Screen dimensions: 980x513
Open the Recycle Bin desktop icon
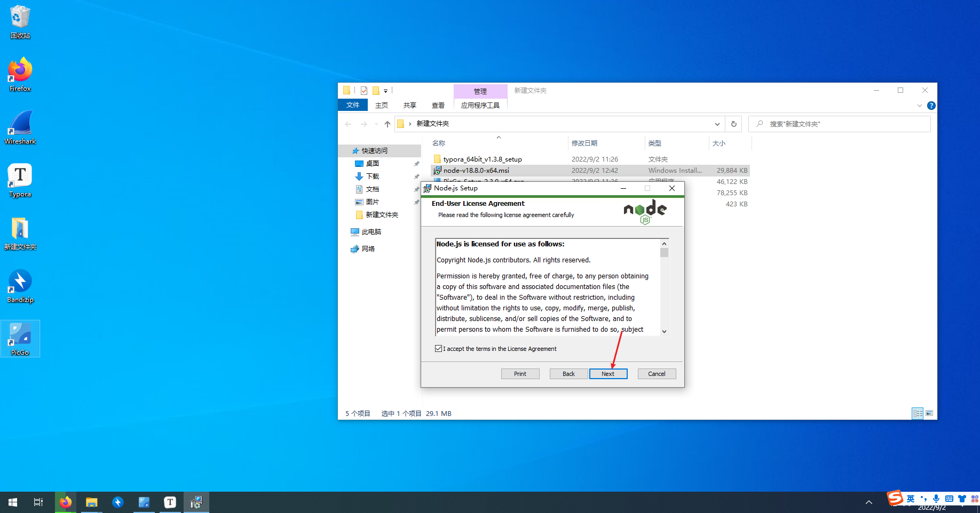[20, 22]
